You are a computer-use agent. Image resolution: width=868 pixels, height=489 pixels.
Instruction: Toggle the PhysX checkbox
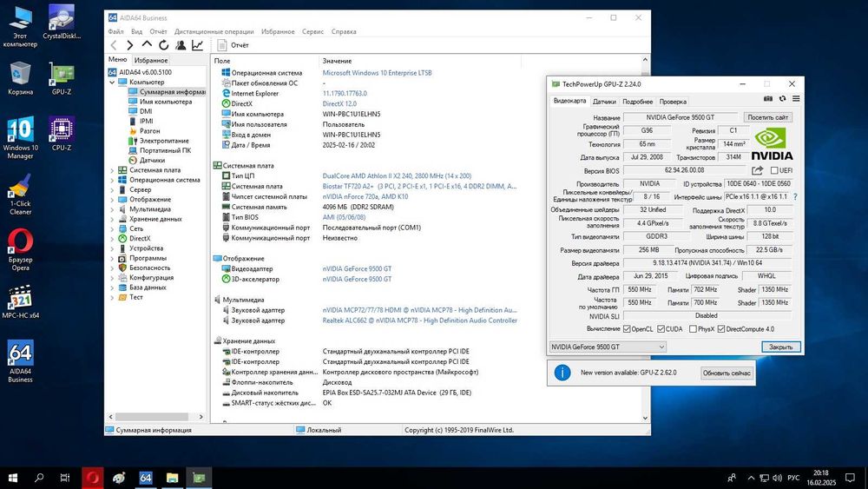tap(693, 329)
